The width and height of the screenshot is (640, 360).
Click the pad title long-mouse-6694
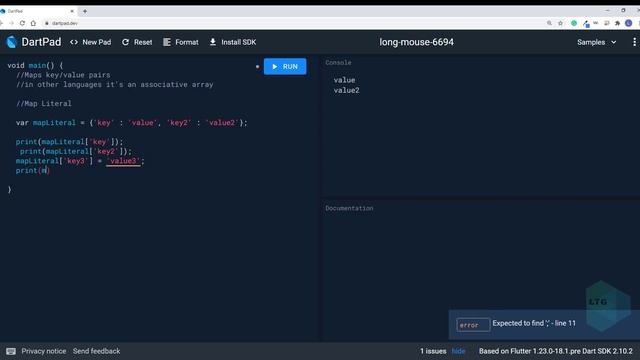coord(416,42)
